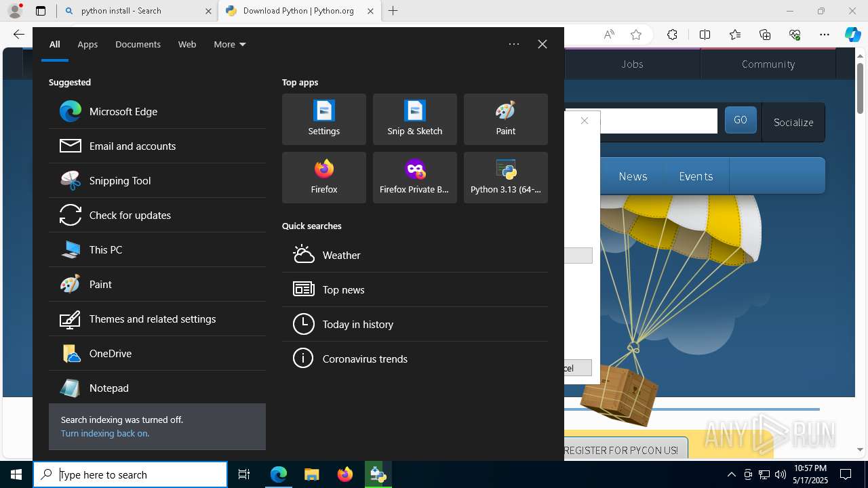Open Jobs tab on Python.org
This screenshot has width=868, height=488.
pyautogui.click(x=632, y=64)
